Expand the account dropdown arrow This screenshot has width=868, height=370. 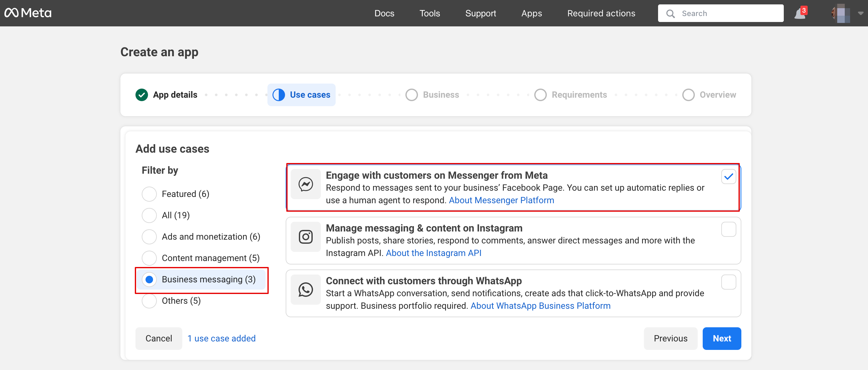click(x=860, y=14)
